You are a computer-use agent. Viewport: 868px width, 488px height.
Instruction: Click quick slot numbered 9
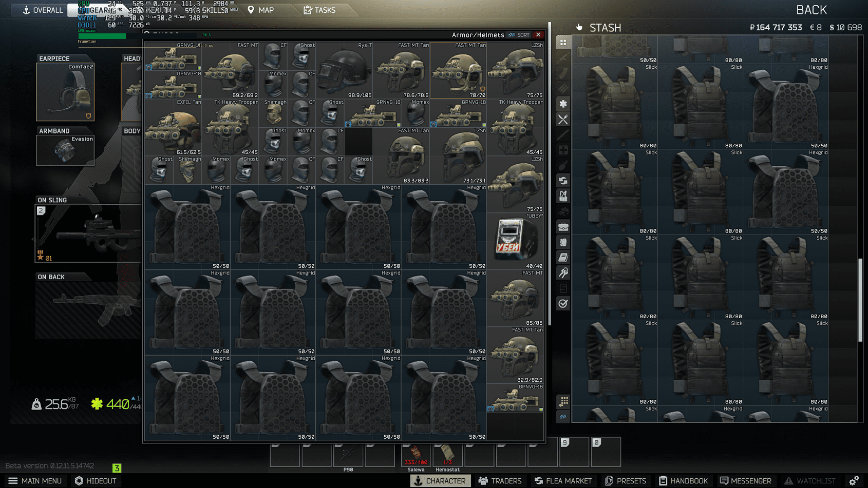coord(574,452)
